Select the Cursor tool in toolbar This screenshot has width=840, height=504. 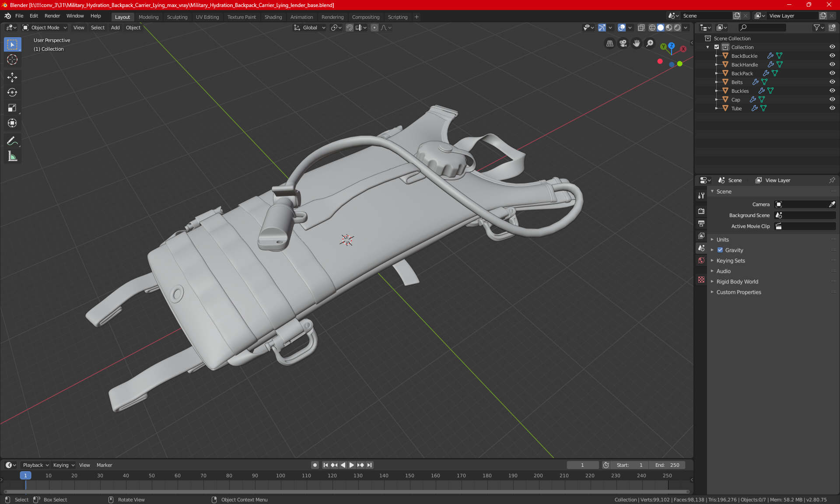click(12, 60)
